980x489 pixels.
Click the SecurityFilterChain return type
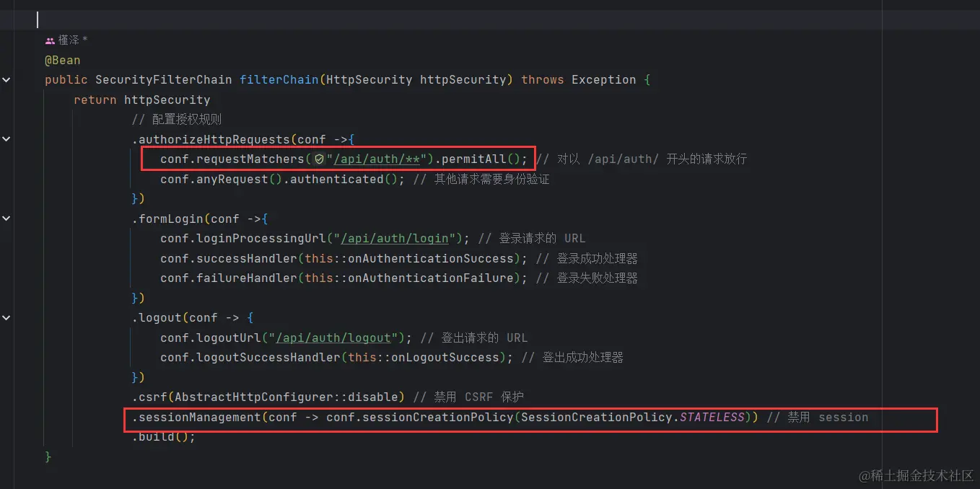[164, 80]
